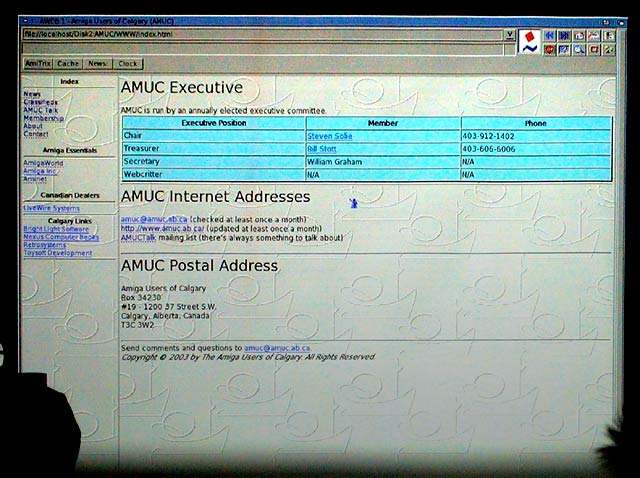
Task: Click the 403-912-1402 phone cell
Action: (536, 136)
